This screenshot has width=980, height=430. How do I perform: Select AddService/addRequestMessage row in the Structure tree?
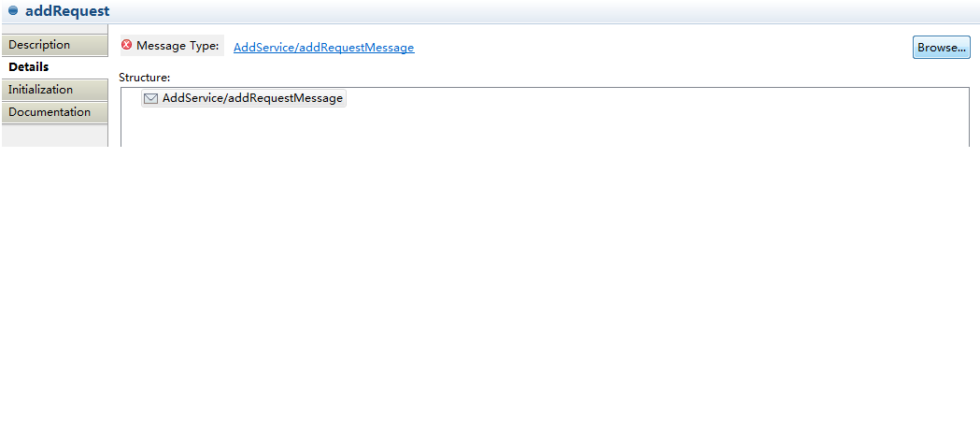tap(244, 98)
